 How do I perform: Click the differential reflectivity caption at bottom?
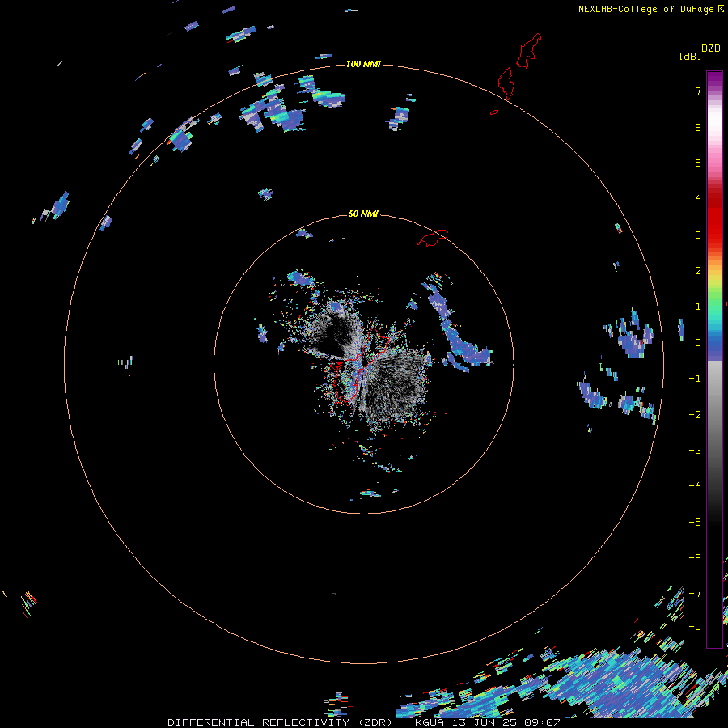point(364,722)
